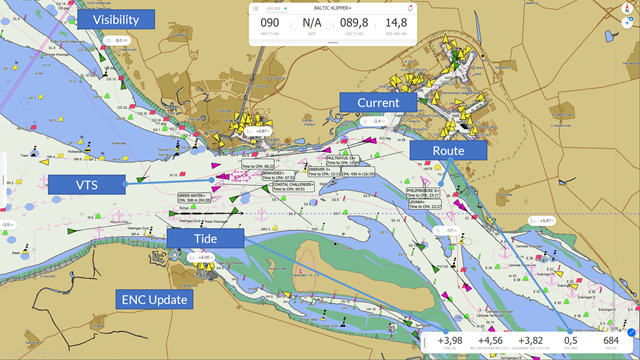Click the center-on-own-ship button
The image size is (640, 360).
click(x=628, y=23)
